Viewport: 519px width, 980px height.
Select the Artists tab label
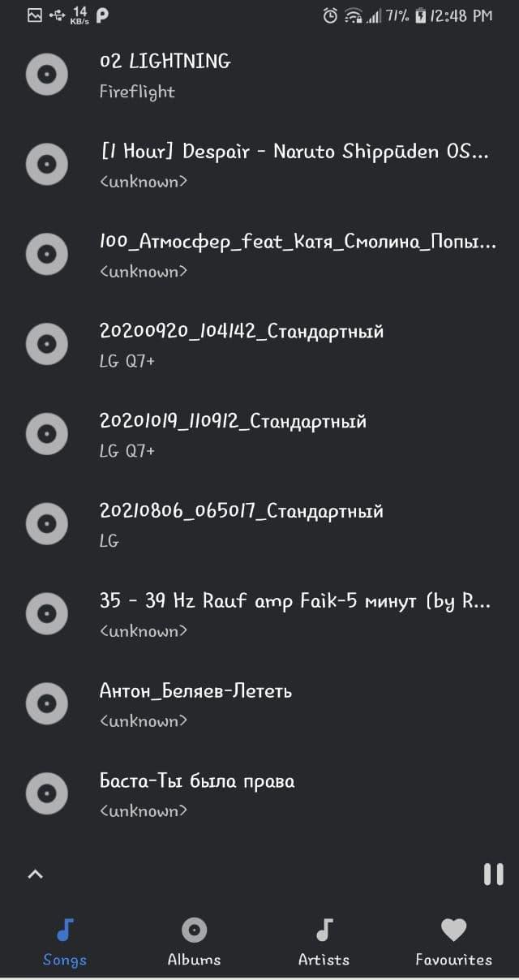[x=324, y=960]
